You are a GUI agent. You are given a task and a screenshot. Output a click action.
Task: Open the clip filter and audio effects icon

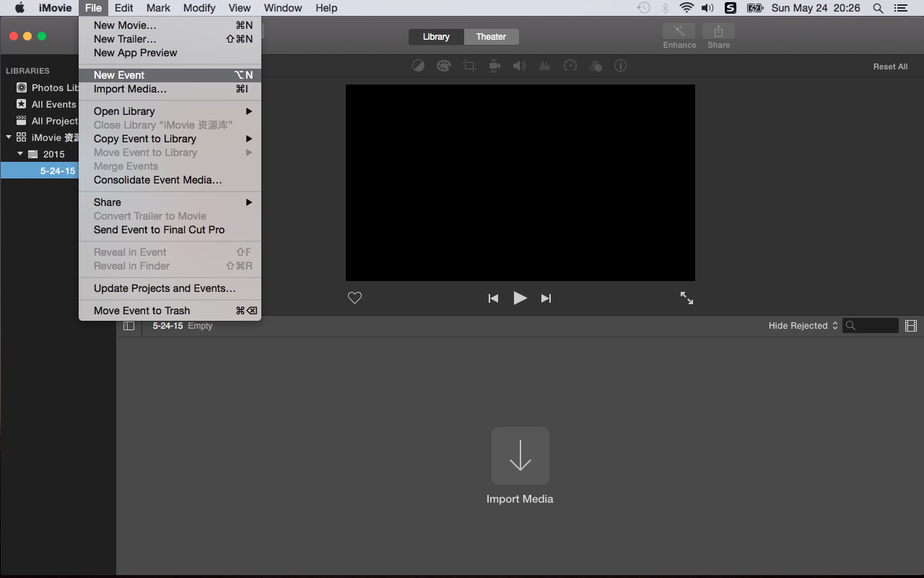596,66
